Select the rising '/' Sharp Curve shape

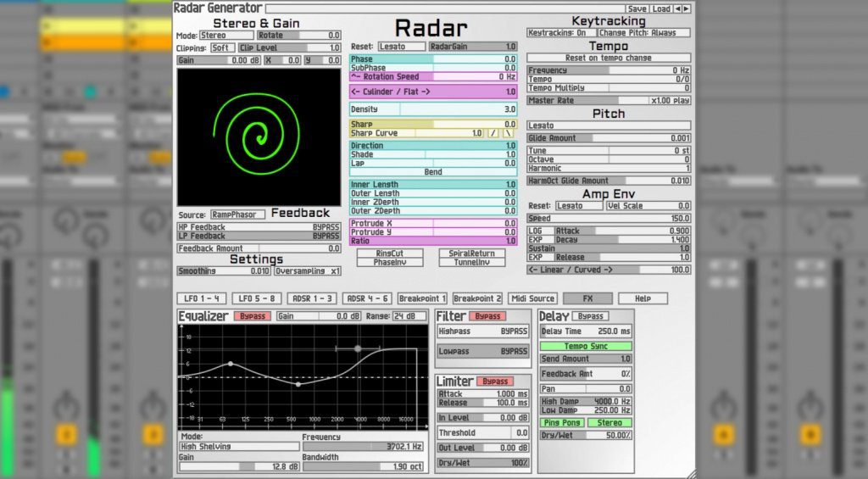pyautogui.click(x=492, y=133)
